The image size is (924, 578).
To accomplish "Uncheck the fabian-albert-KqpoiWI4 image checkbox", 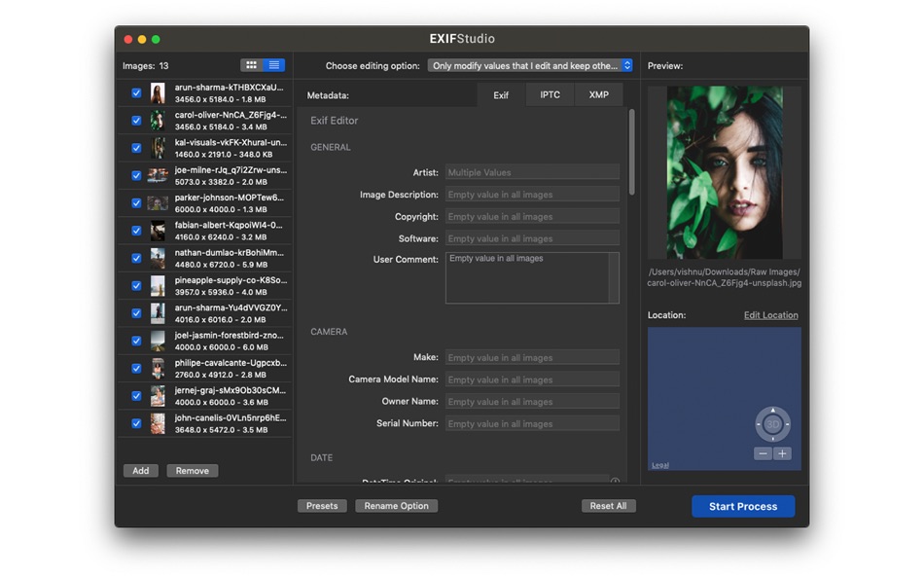I will point(136,231).
